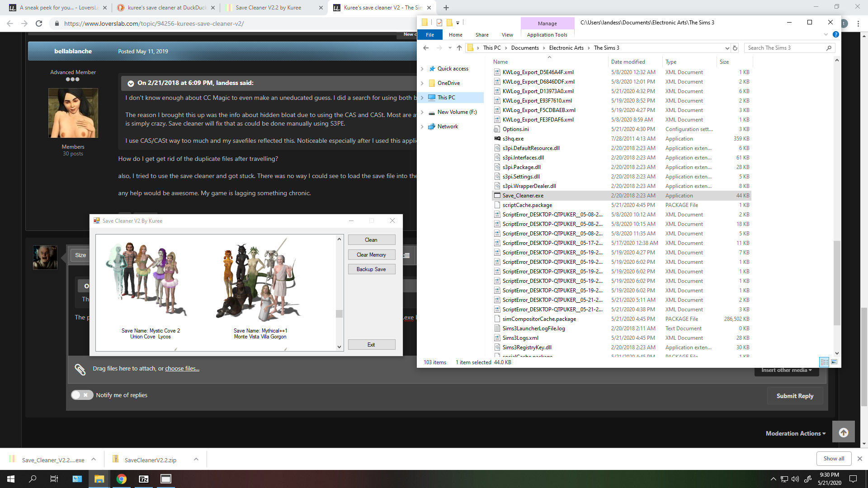Image resolution: width=868 pixels, height=488 pixels.
Task: Select the s3hq.exe file icon
Action: 497,139
